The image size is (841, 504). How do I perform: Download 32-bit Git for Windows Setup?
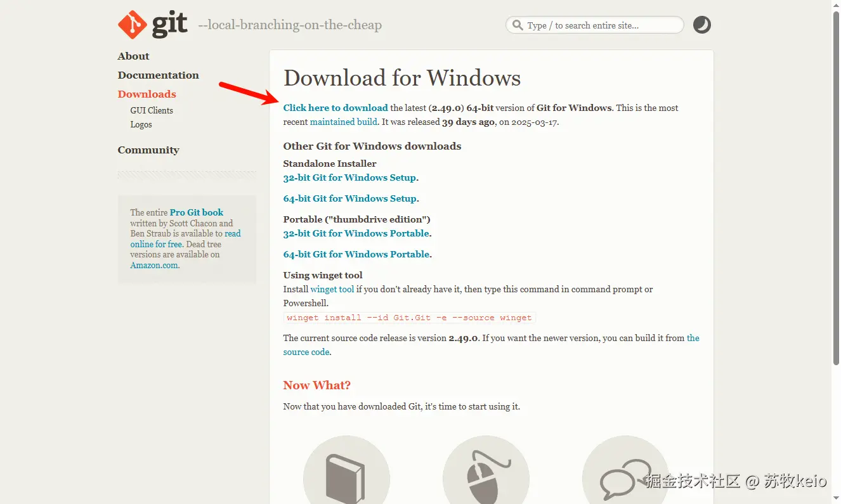tap(349, 178)
